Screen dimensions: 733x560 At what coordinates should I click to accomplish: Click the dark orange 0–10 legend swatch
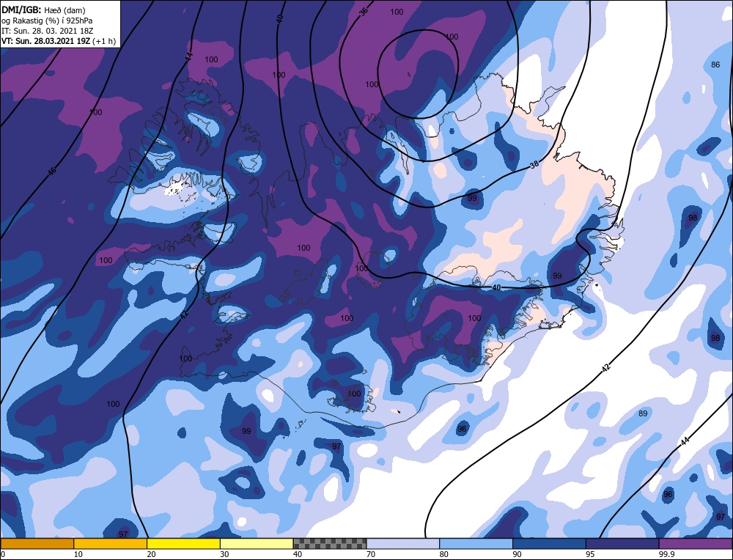click(37, 544)
